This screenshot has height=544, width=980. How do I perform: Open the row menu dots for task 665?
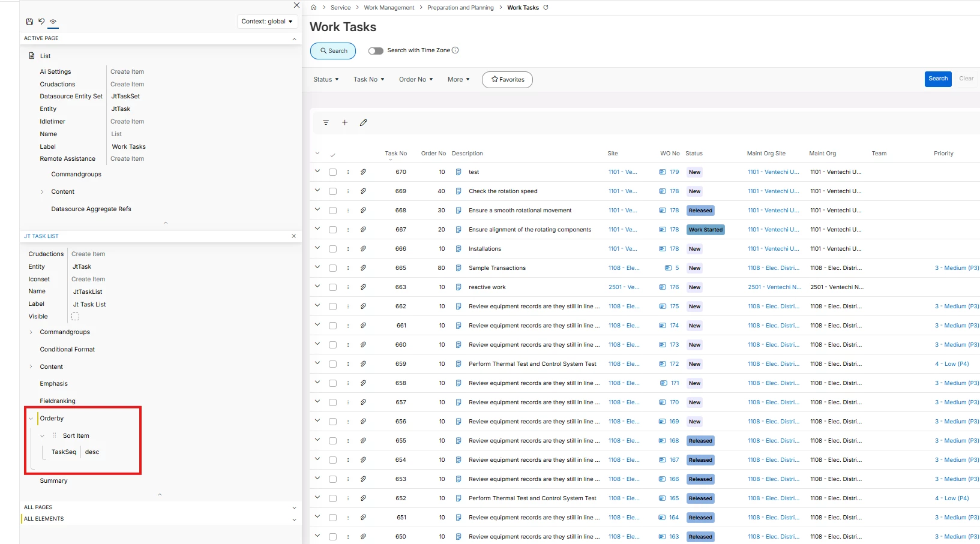(348, 268)
